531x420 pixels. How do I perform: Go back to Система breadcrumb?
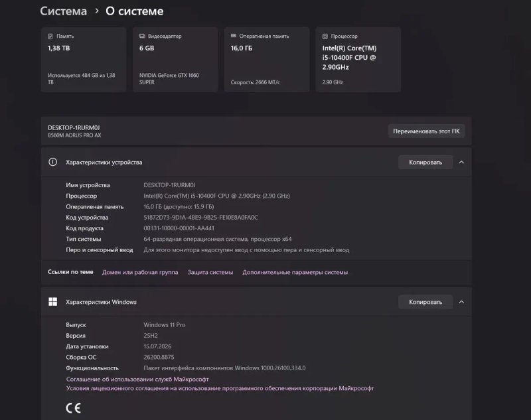point(63,11)
